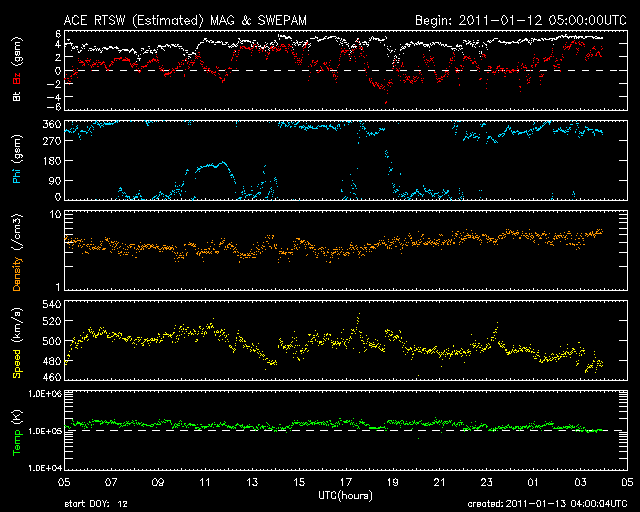Click the 540 value on Speed axis

pyautogui.click(x=52, y=304)
